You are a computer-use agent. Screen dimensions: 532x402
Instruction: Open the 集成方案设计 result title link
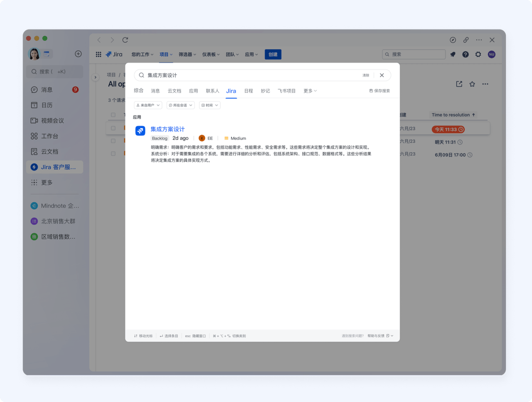(167, 129)
